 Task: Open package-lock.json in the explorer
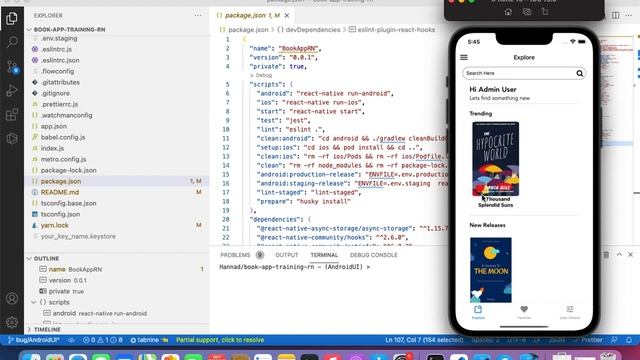69,171
